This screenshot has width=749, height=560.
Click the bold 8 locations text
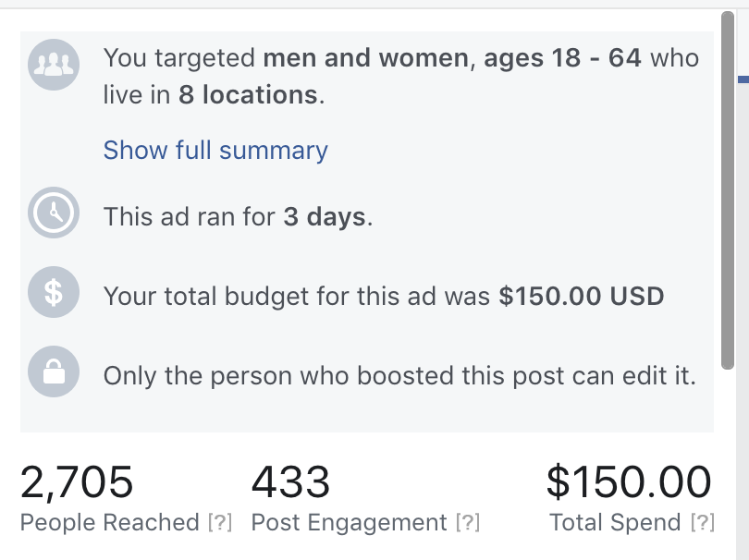(x=248, y=94)
